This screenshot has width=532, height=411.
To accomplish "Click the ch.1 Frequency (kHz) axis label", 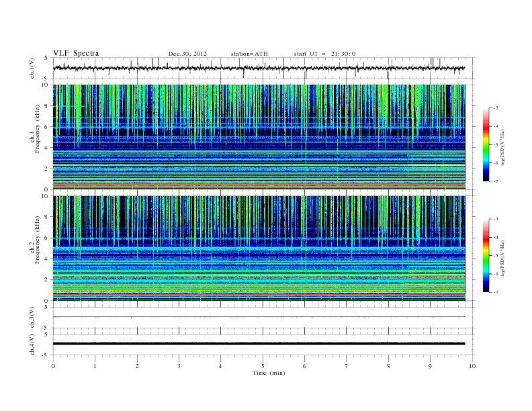I will point(35,129).
